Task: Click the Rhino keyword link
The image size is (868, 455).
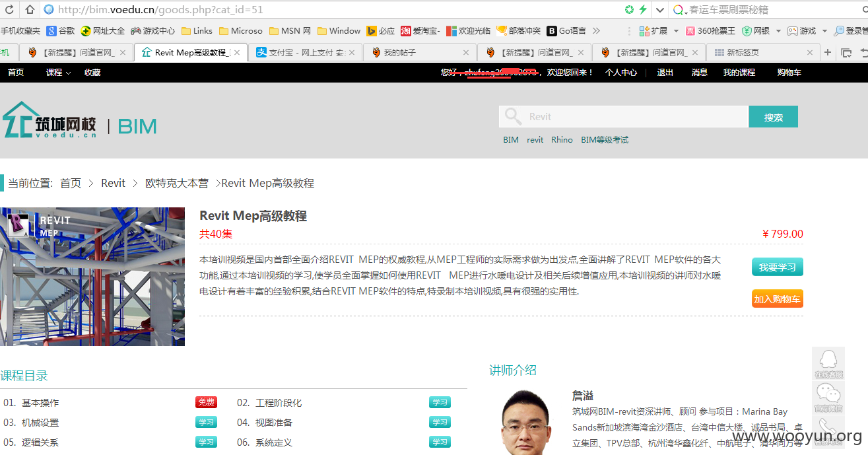Action: click(562, 140)
